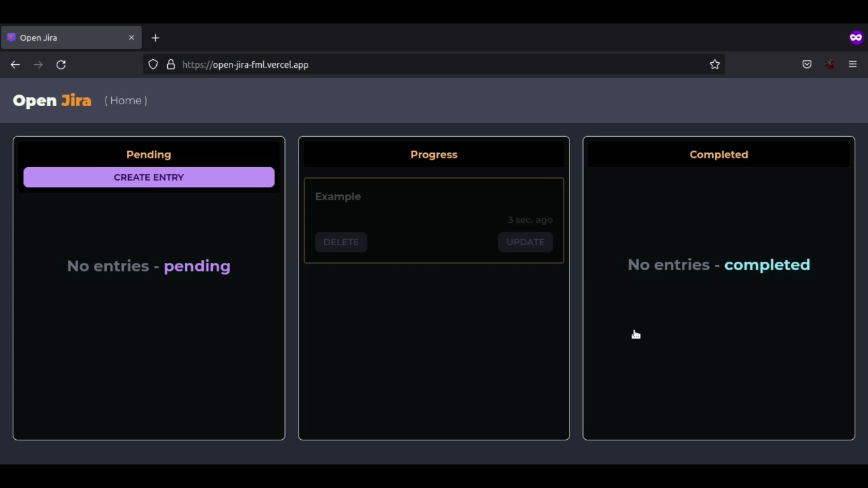Click the Pending column header
Image resolution: width=868 pixels, height=488 pixels.
(x=149, y=154)
